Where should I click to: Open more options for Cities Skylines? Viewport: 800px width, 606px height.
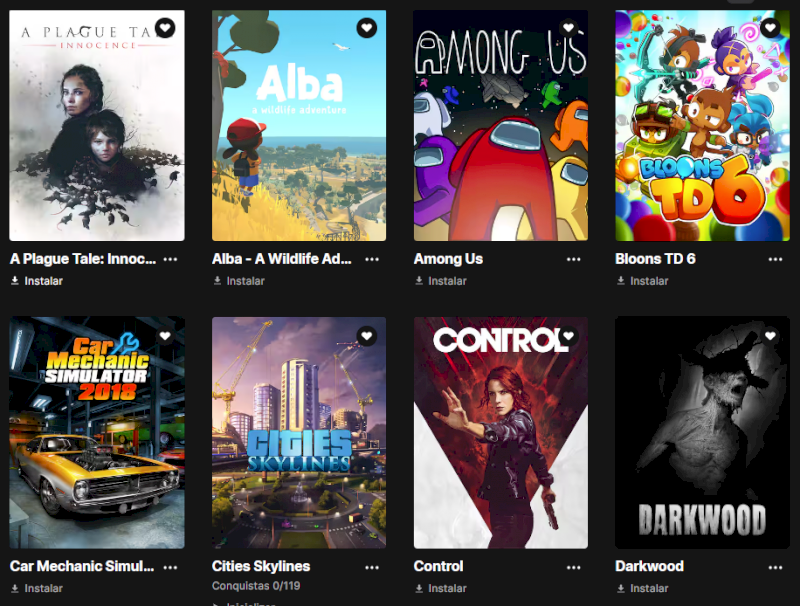pos(372,567)
